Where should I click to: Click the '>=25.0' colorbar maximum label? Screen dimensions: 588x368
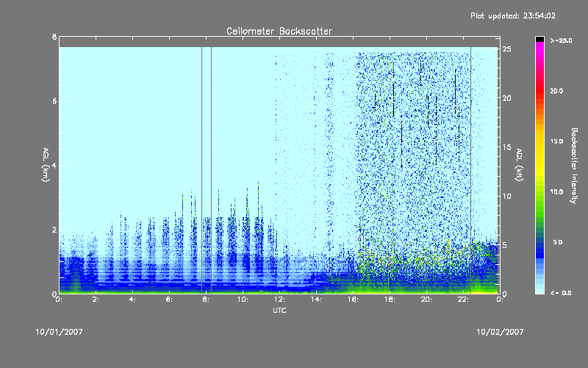(x=561, y=40)
